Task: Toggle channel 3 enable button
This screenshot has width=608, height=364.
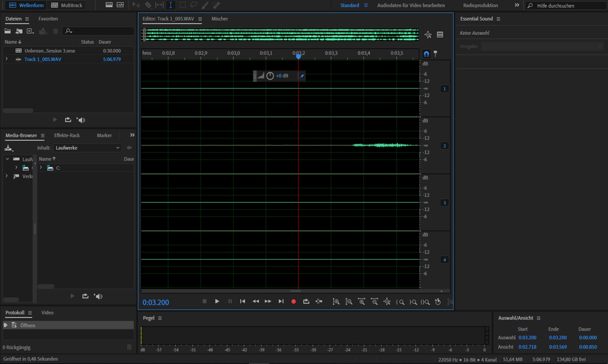Action: pyautogui.click(x=444, y=203)
